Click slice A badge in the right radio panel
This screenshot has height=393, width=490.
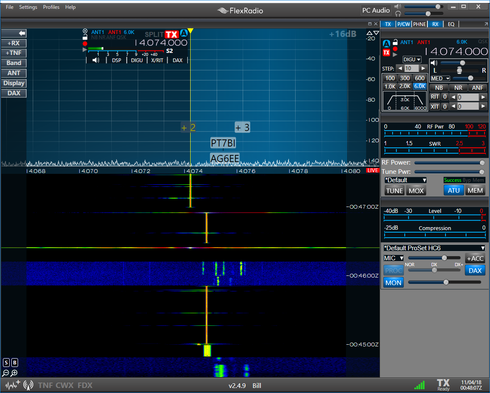(x=386, y=44)
